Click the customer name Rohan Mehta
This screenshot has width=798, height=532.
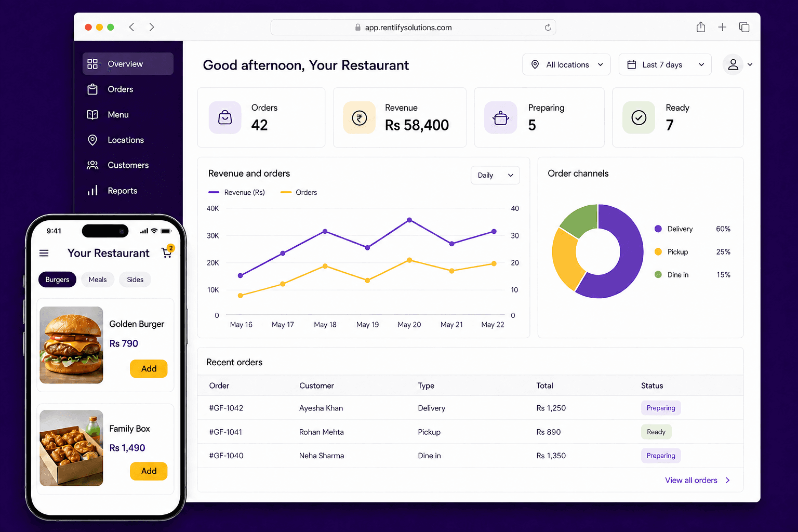click(322, 432)
